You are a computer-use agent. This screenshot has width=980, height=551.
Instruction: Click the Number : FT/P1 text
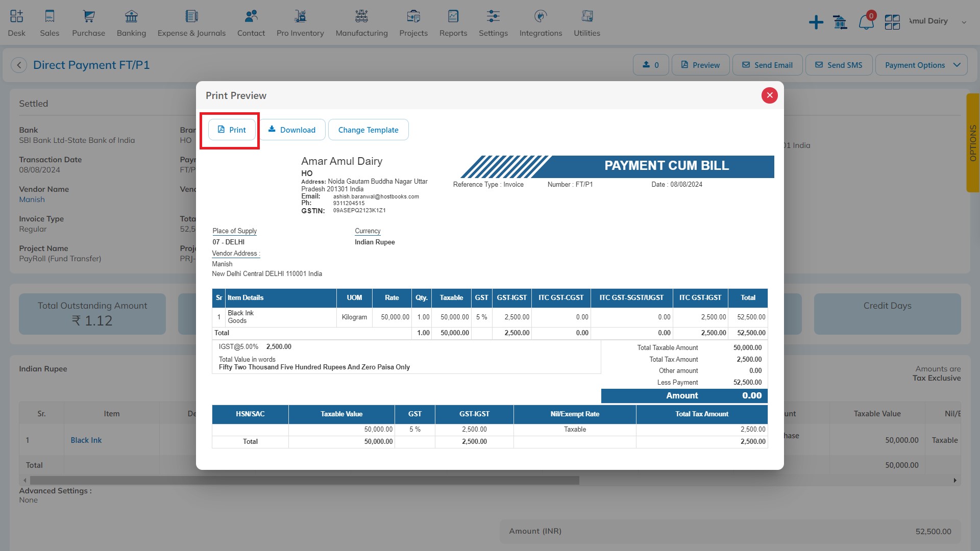(x=570, y=184)
